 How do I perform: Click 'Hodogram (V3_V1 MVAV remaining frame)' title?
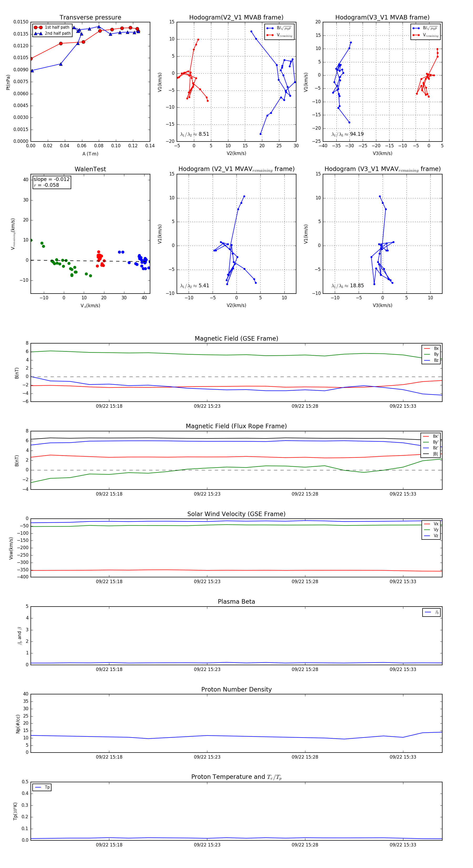pos(382,169)
